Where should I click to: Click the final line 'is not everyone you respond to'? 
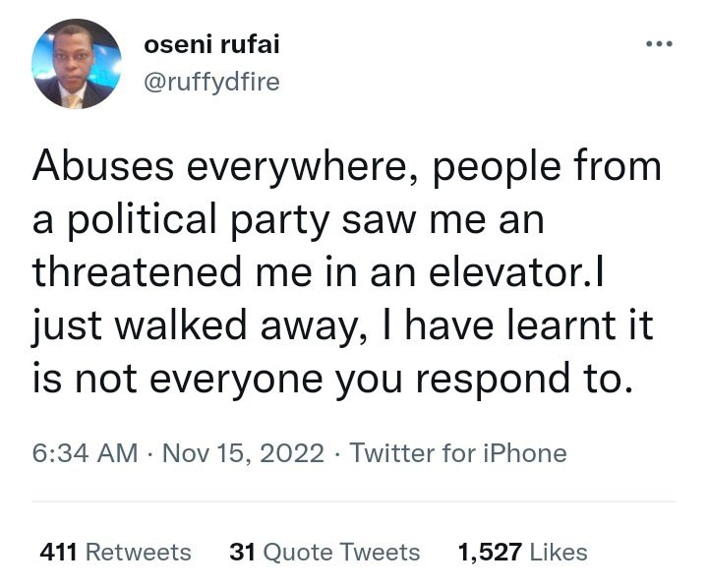tap(332, 379)
